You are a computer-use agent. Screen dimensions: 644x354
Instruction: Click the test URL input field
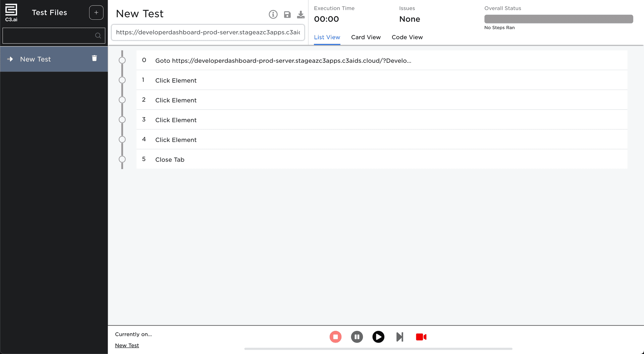click(208, 32)
